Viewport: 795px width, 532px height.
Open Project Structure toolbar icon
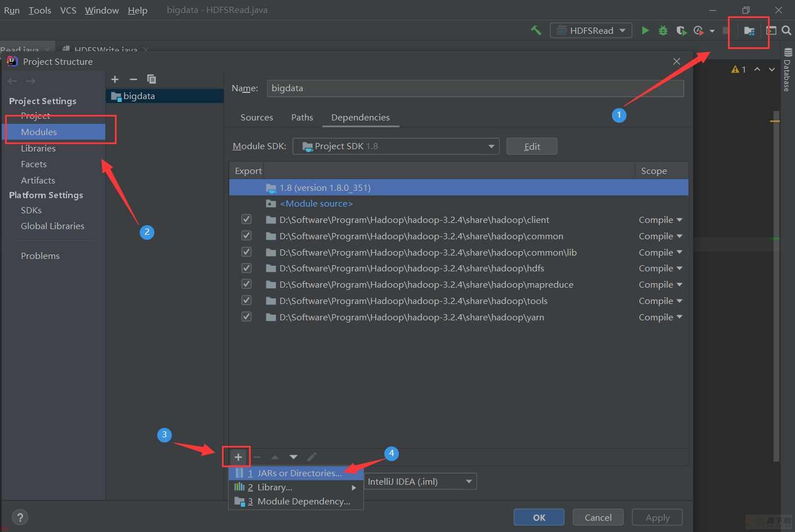click(x=749, y=31)
